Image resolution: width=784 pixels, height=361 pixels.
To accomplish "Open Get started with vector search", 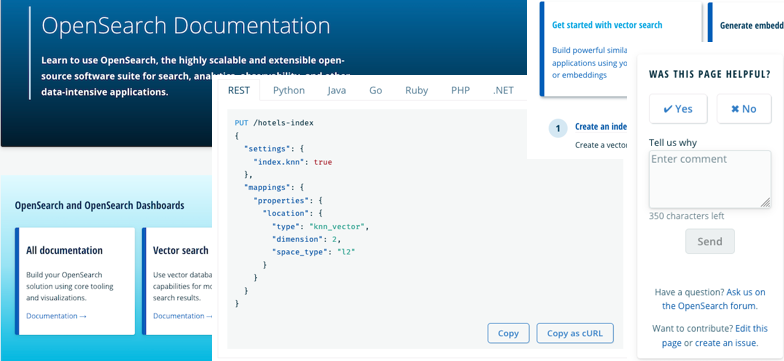I will point(607,25).
